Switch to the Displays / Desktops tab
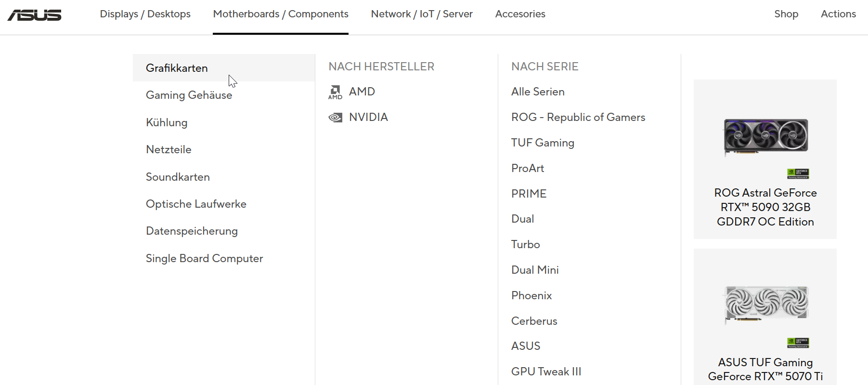 pos(145,14)
